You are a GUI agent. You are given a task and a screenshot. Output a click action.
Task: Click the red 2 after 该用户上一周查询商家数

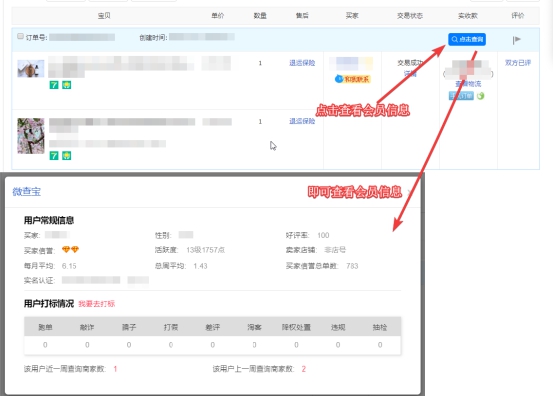point(303,369)
